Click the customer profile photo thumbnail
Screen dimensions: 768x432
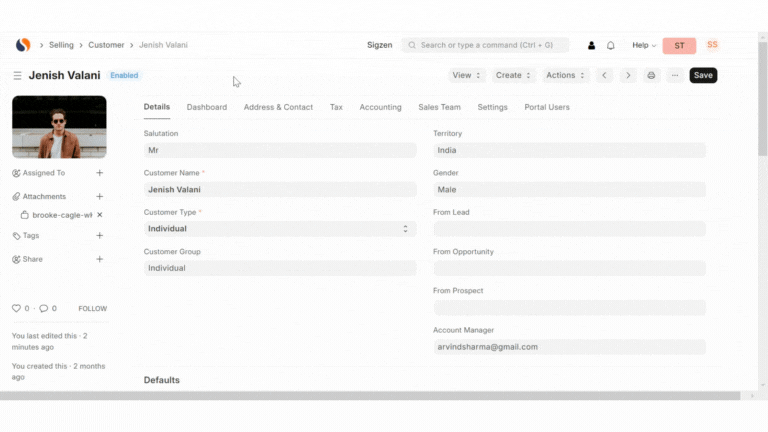click(x=59, y=127)
